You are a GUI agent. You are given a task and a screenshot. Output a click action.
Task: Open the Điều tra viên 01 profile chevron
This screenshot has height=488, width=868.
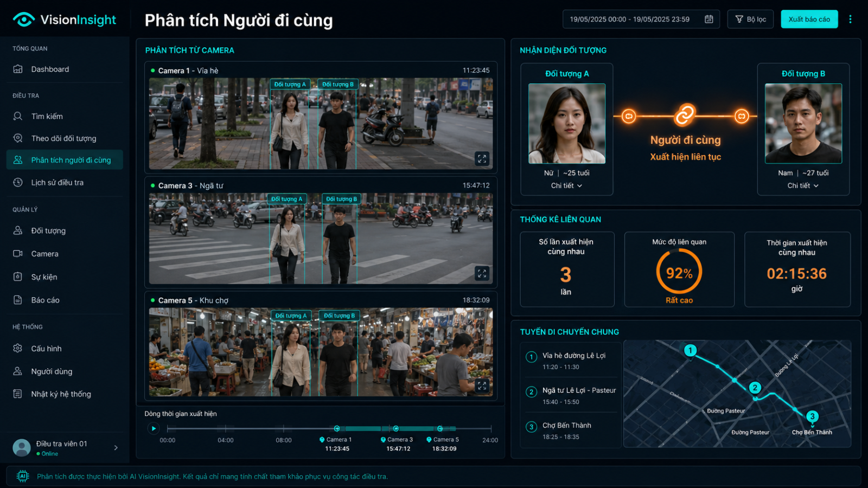116,448
